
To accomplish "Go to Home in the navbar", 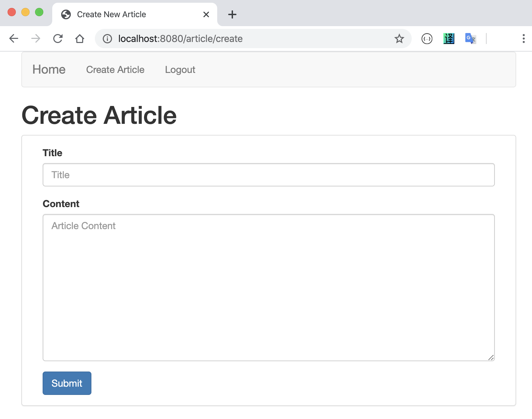I will [x=49, y=69].
